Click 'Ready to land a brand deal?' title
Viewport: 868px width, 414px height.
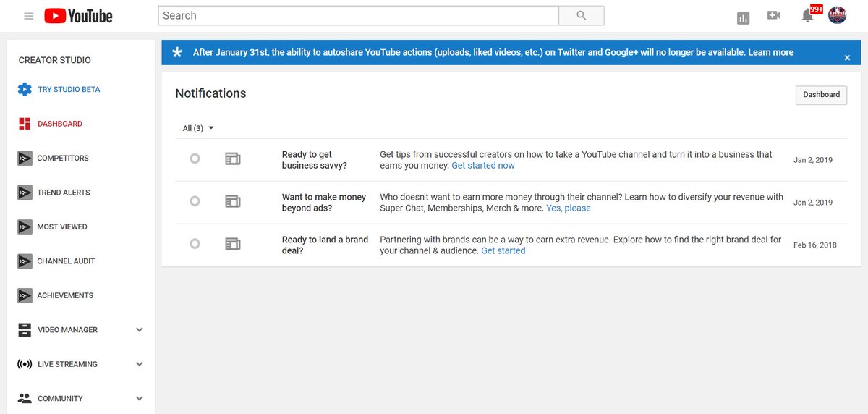(325, 245)
